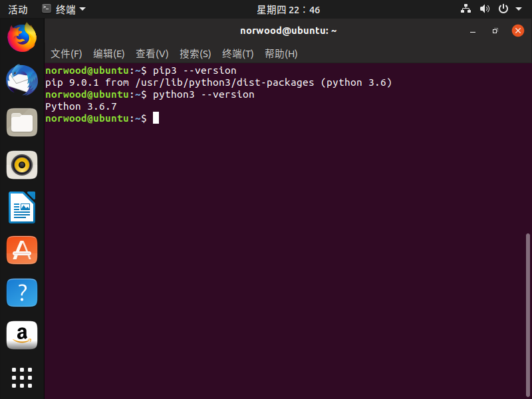Open the 查看(V) menu

pyautogui.click(x=152, y=54)
